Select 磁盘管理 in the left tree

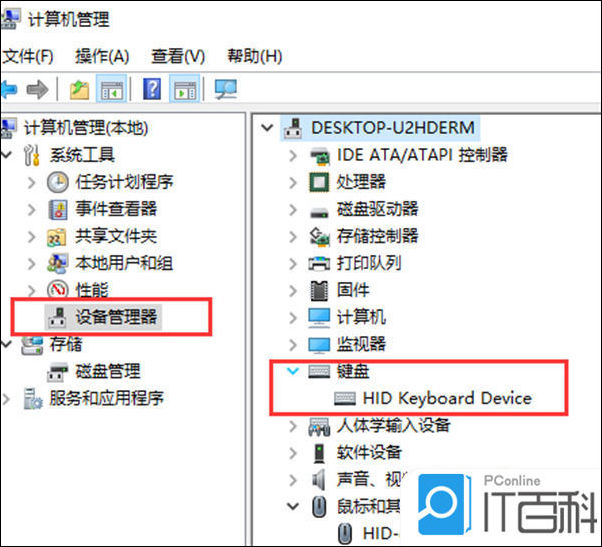click(x=108, y=371)
